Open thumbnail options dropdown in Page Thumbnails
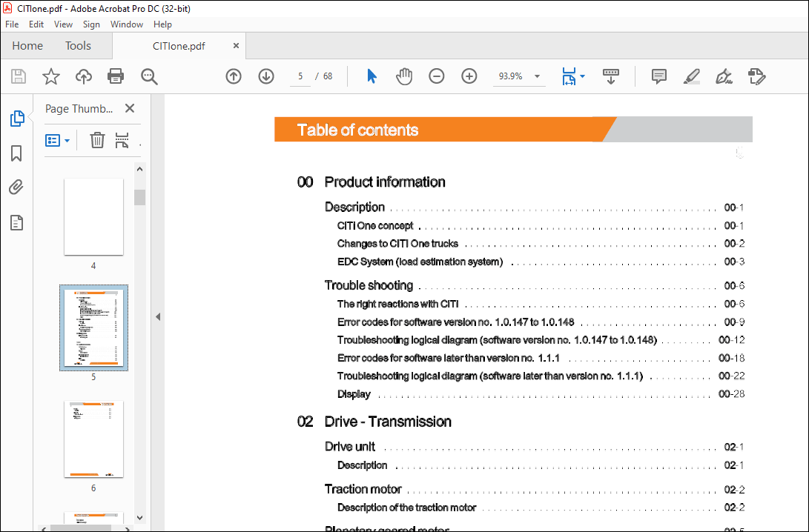This screenshot has width=809, height=532. point(57,140)
